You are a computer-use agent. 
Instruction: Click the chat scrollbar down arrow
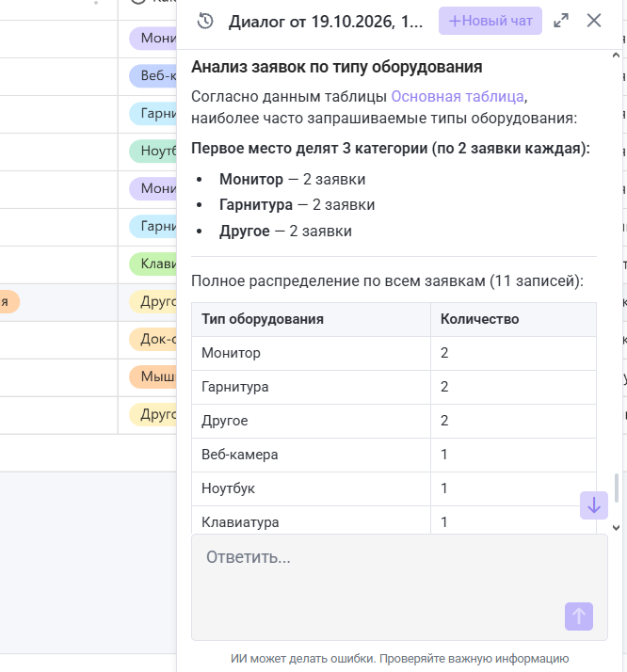click(617, 528)
